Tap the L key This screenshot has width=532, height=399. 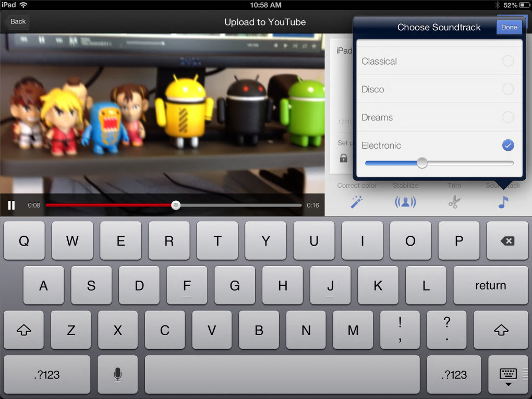[426, 285]
